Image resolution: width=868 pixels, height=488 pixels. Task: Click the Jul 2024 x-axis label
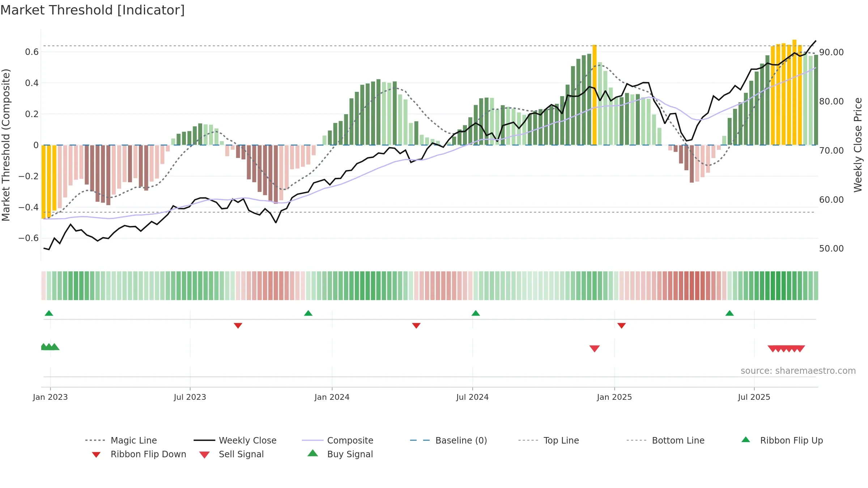pyautogui.click(x=472, y=397)
